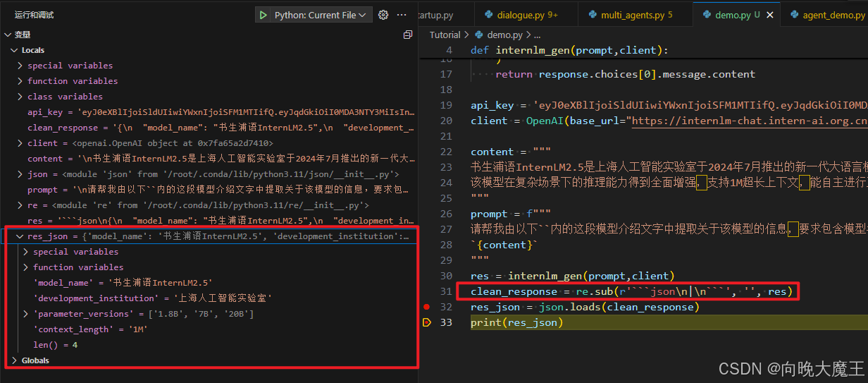This screenshot has width=868, height=383.
Task: Click Tutorial in the breadcrumb
Action: pyautogui.click(x=445, y=35)
